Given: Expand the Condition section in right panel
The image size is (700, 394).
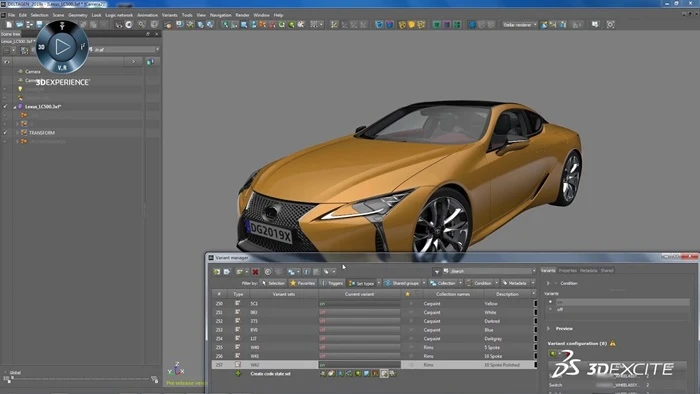Looking at the screenshot, I should pyautogui.click(x=548, y=283).
